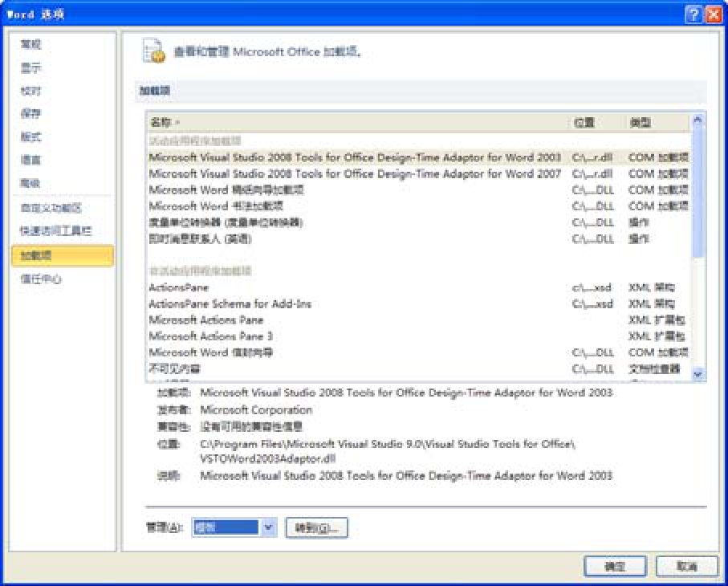Open the 常规 options category
The height and width of the screenshot is (586, 728).
(x=31, y=44)
